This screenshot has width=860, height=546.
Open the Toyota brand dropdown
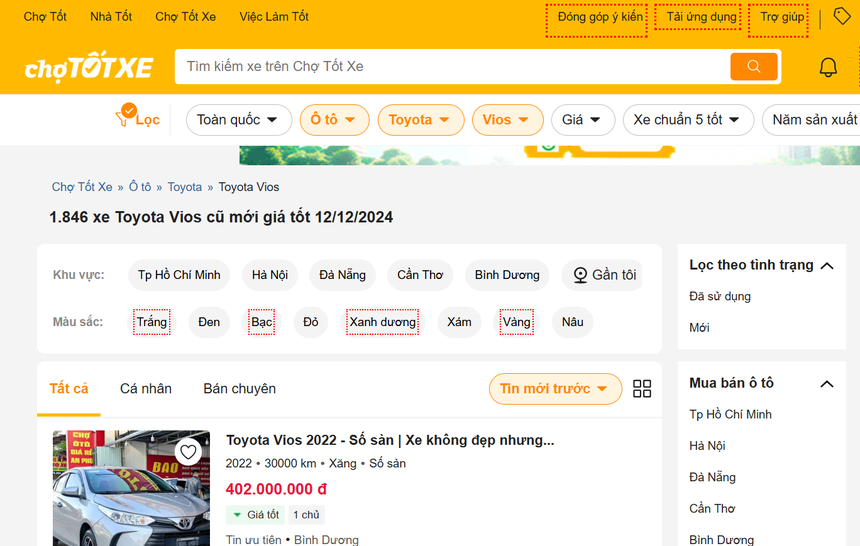tap(421, 120)
